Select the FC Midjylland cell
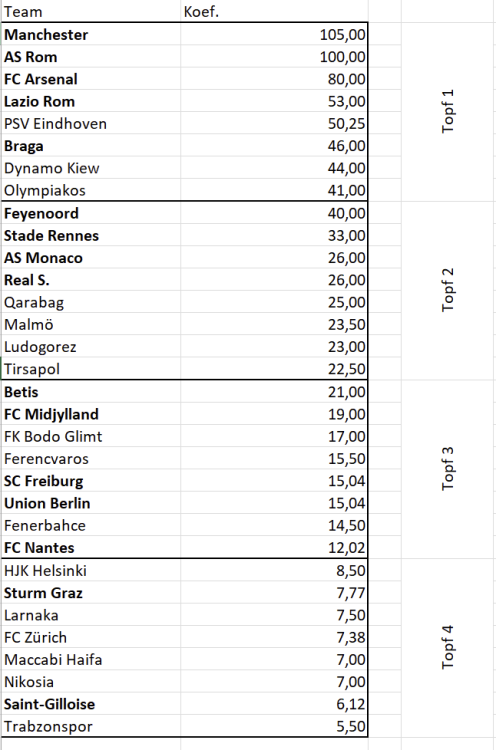Viewport: 496px width, 750px height. (91, 414)
